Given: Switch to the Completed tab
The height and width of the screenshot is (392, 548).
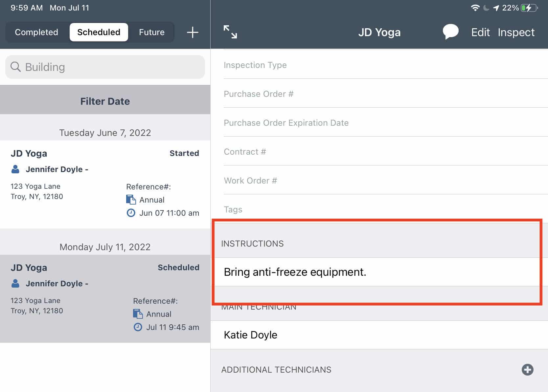Looking at the screenshot, I should [36, 32].
